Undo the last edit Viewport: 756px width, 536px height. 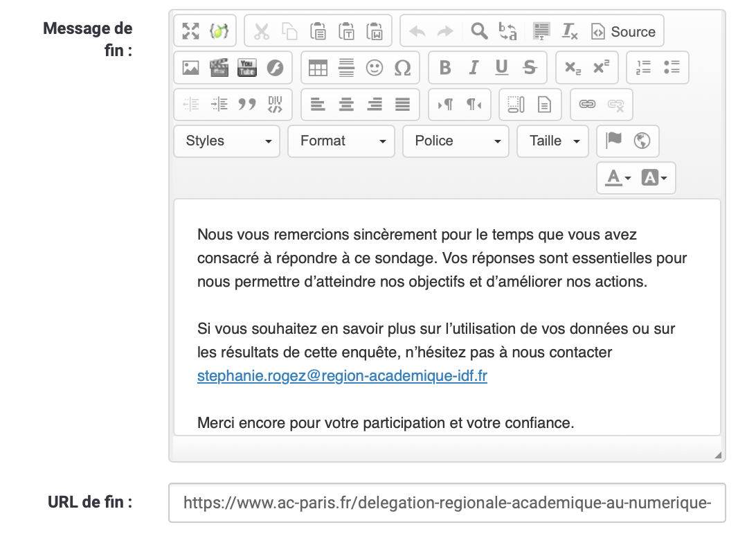pyautogui.click(x=417, y=31)
